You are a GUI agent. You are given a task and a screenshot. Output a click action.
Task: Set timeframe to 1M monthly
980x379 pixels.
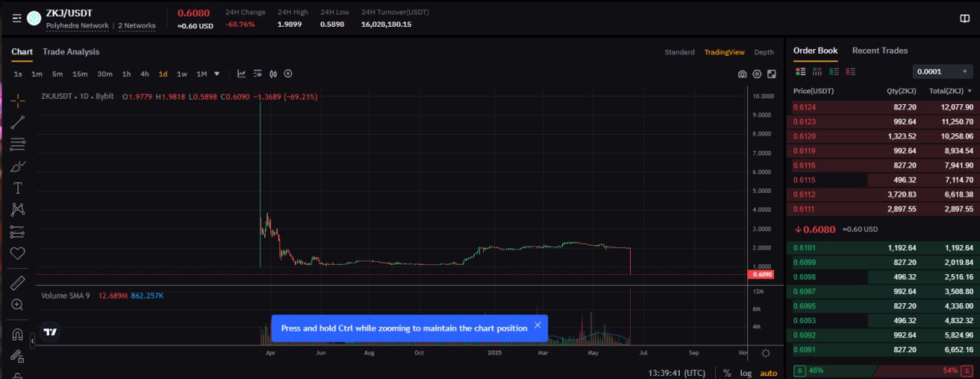click(x=202, y=74)
